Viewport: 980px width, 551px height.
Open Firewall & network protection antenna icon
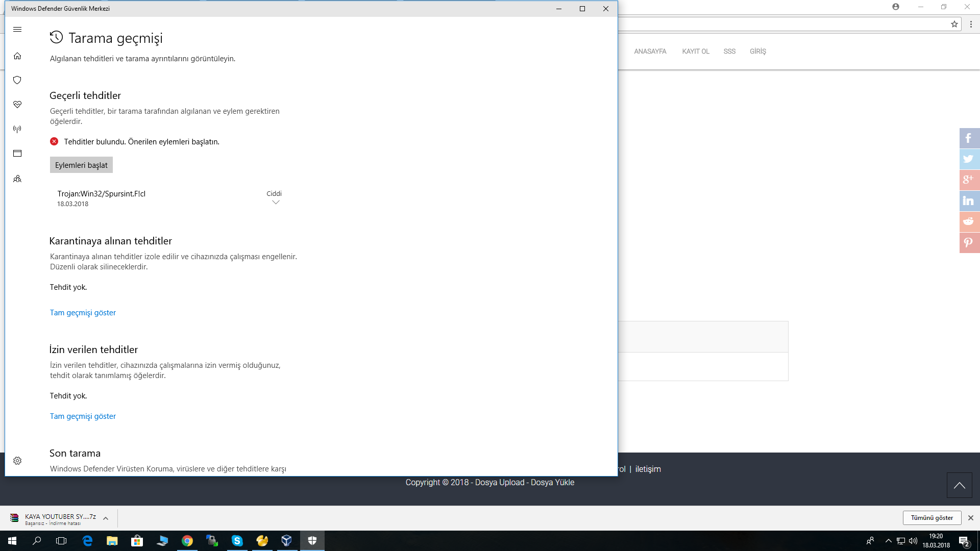pyautogui.click(x=17, y=129)
